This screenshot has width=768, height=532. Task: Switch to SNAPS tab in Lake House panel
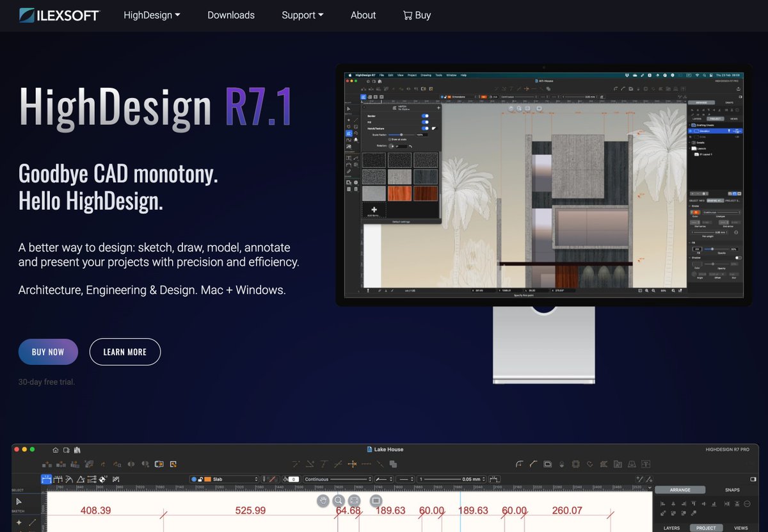732,490
